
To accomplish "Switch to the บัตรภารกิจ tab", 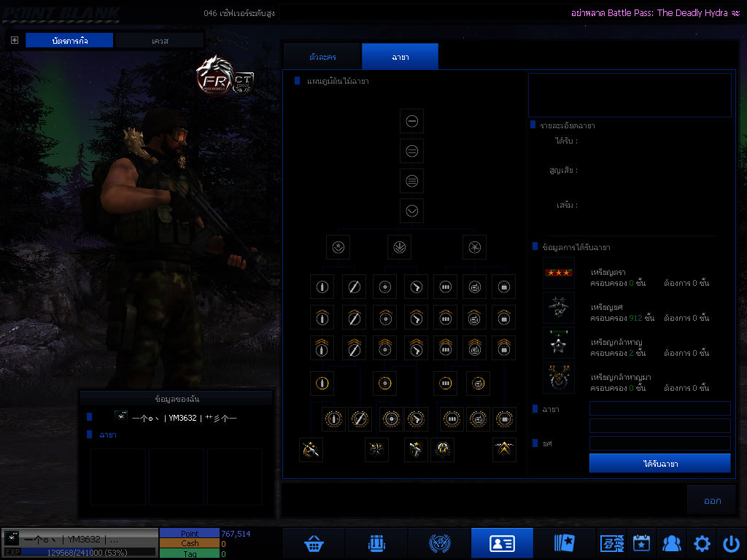I will (x=69, y=41).
